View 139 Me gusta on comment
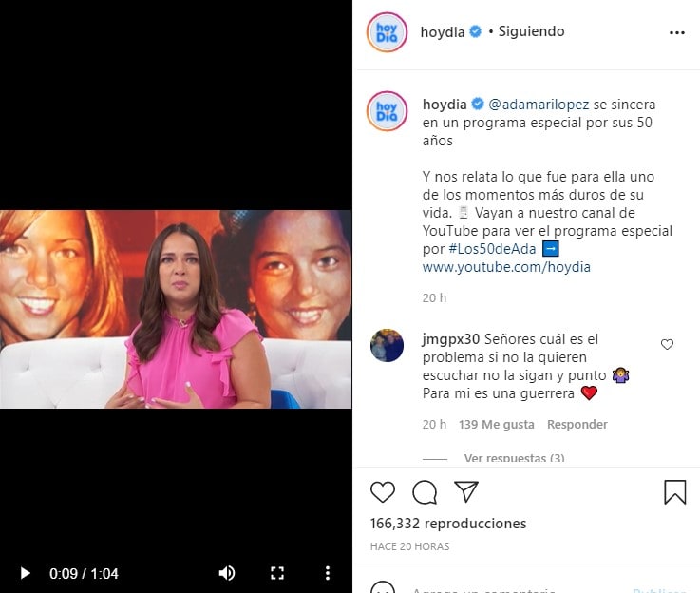Screen dimensions: 700x593 point(497,424)
